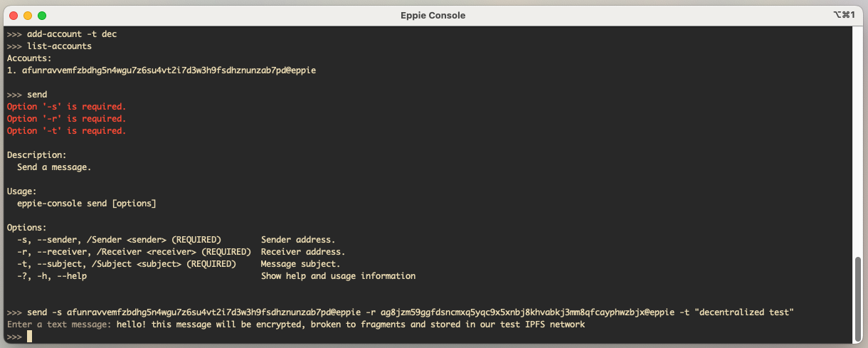Click the blinking cursor at the final prompt
Image resolution: width=868 pixels, height=348 pixels.
[x=30, y=337]
